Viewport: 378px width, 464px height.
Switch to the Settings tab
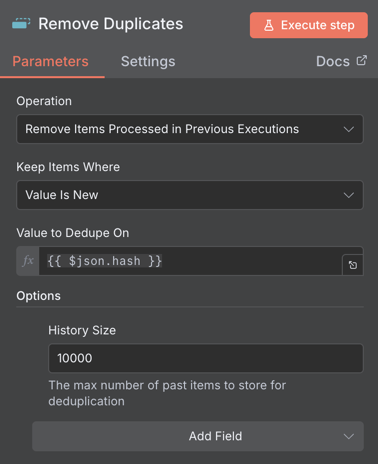click(148, 62)
